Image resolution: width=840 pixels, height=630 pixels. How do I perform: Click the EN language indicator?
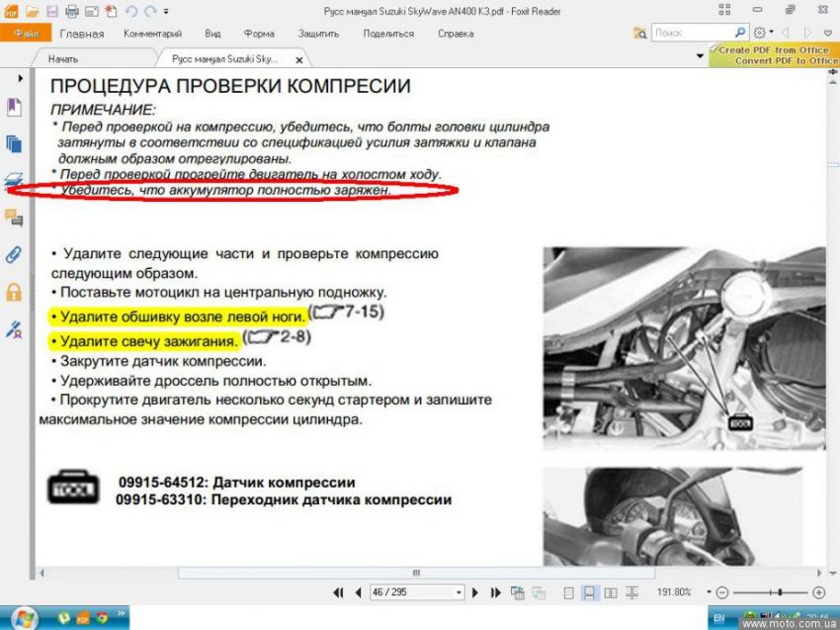point(718,618)
